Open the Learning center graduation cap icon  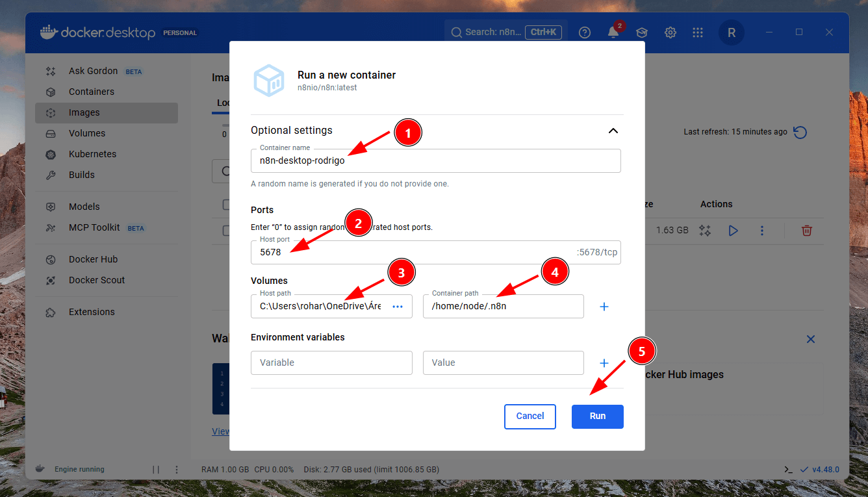[642, 32]
